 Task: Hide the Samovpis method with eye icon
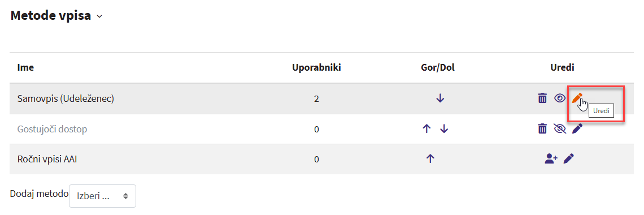[x=559, y=98]
